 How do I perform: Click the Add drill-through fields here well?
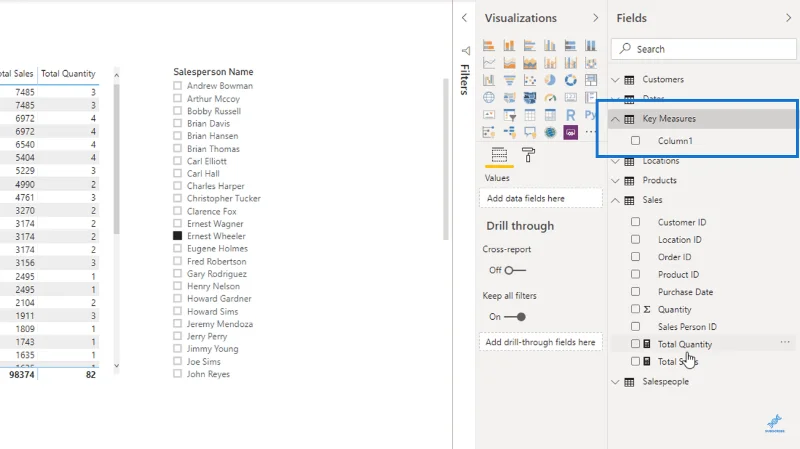coord(541,342)
